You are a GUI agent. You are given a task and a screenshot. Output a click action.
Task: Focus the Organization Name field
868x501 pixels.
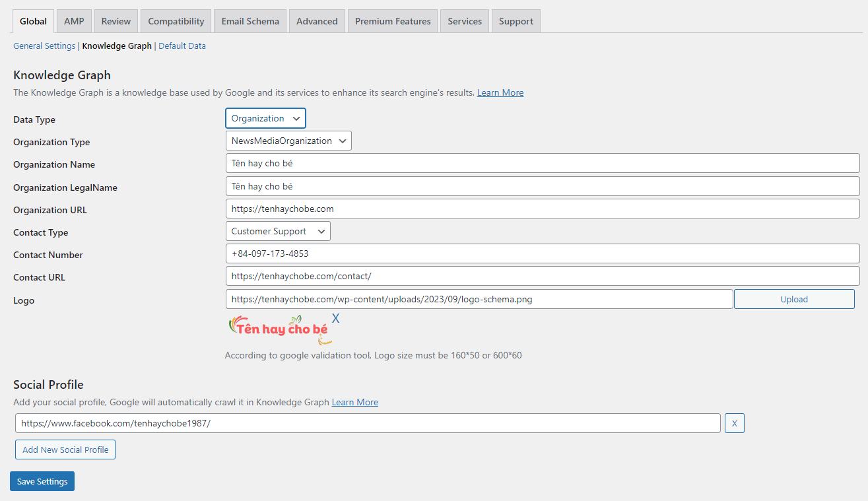coord(542,164)
